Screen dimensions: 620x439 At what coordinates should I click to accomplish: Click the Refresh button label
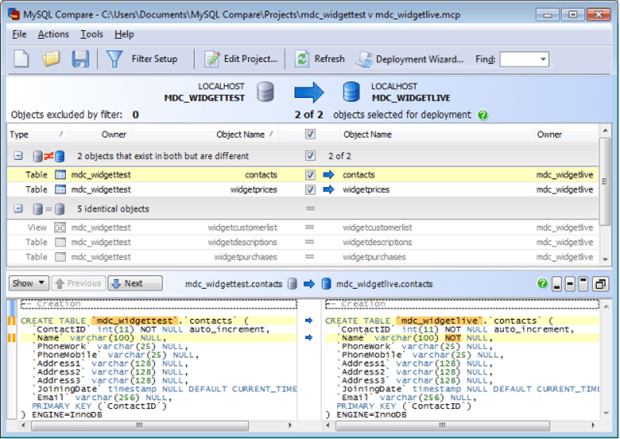pos(329,59)
